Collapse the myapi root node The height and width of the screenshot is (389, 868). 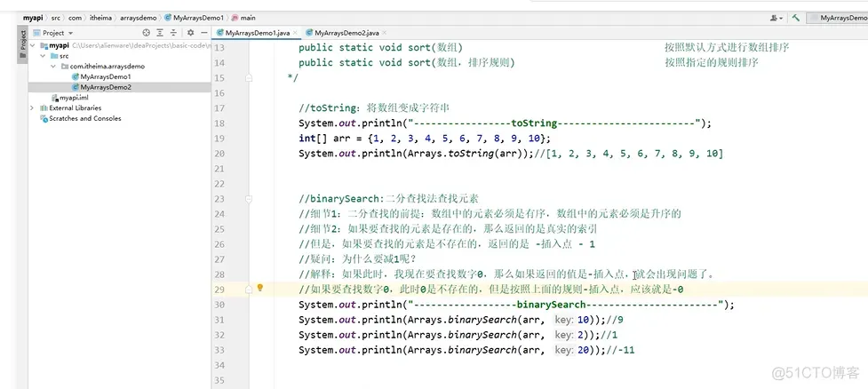click(33, 45)
